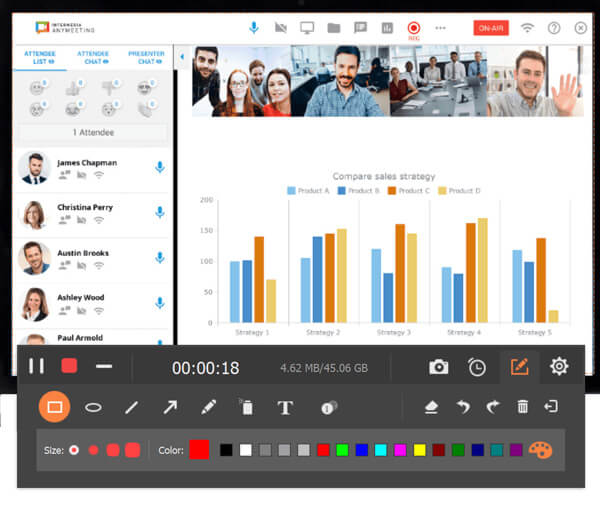Open the custom color palette

point(540,450)
